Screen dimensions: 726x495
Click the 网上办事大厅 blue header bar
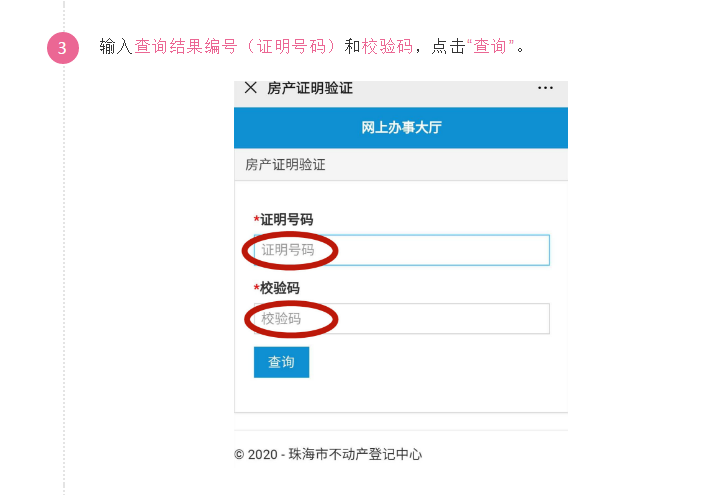(401, 128)
